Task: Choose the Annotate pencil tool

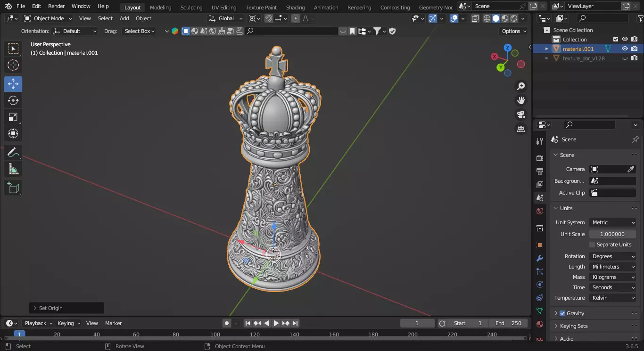Action: 13,153
